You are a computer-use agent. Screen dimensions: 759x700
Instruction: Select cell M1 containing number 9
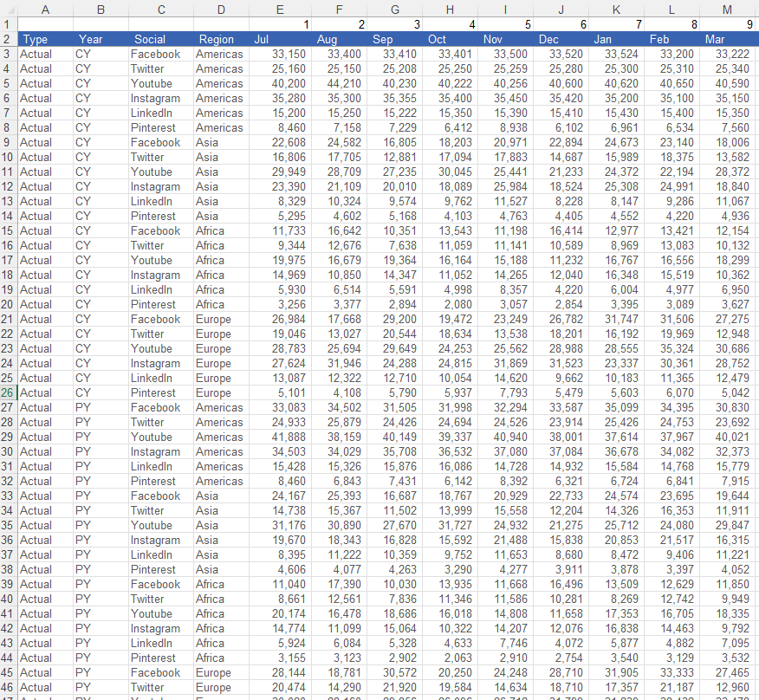click(x=728, y=24)
